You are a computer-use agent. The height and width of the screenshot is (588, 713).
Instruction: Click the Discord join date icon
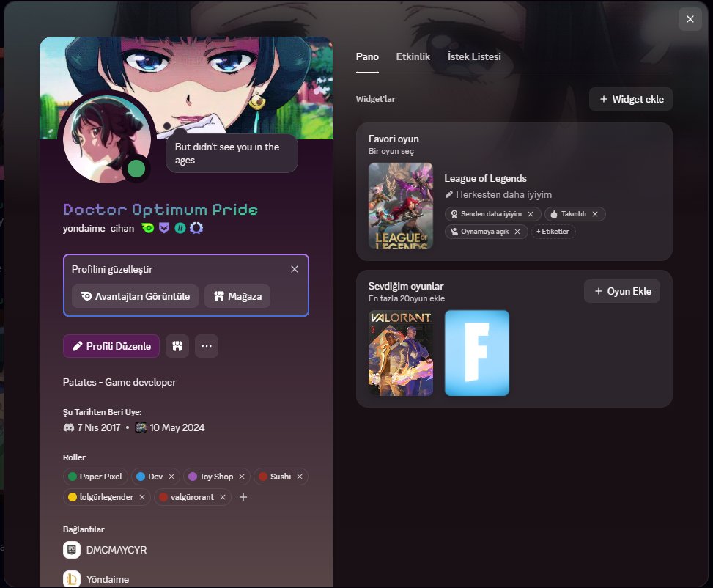[69, 427]
